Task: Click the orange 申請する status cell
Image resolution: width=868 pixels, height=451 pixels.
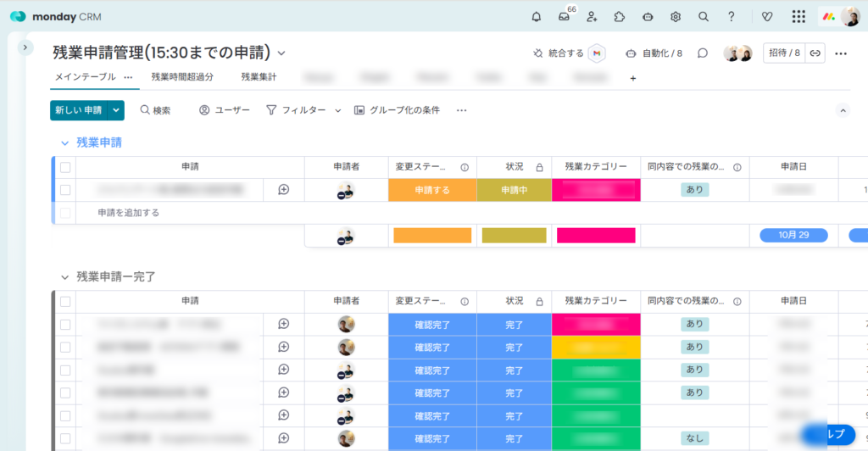Action: point(432,190)
